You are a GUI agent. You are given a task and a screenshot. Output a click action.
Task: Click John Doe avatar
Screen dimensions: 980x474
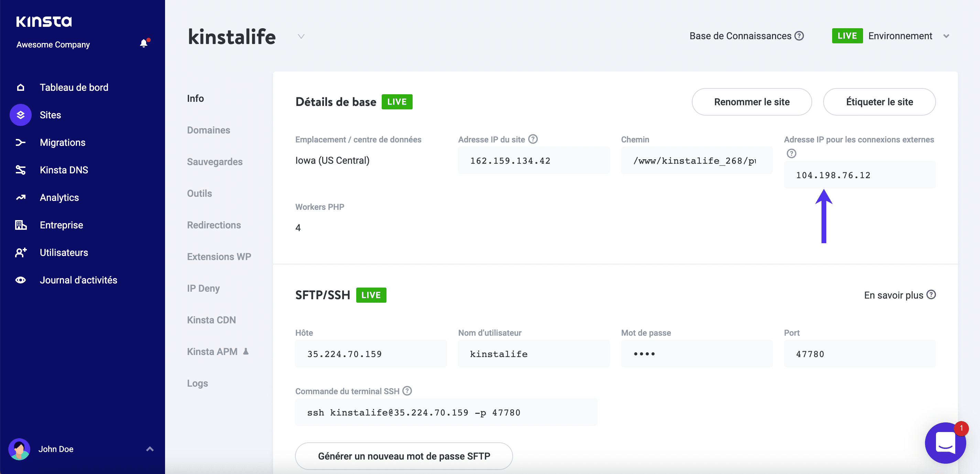point(19,449)
